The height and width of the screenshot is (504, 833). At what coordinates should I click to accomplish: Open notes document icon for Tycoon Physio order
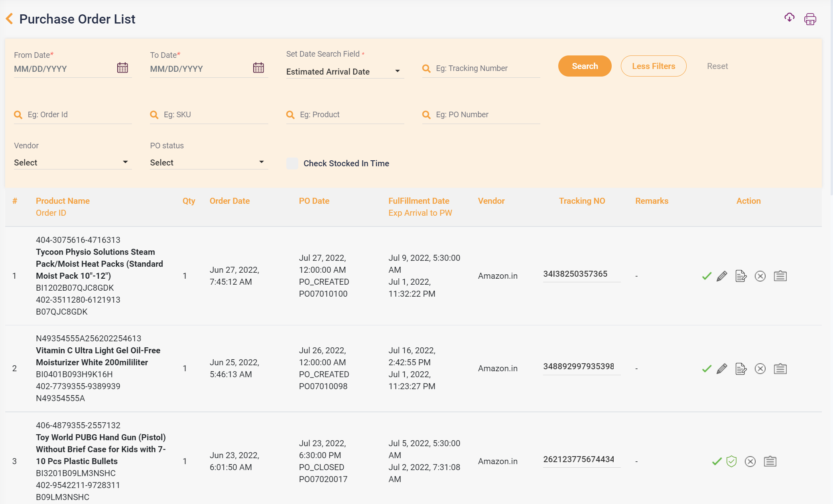pyautogui.click(x=741, y=276)
